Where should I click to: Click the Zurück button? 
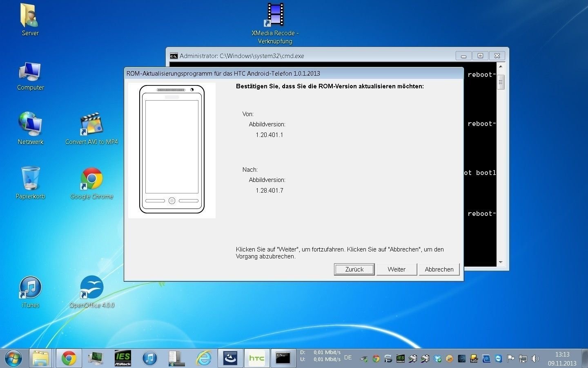354,269
